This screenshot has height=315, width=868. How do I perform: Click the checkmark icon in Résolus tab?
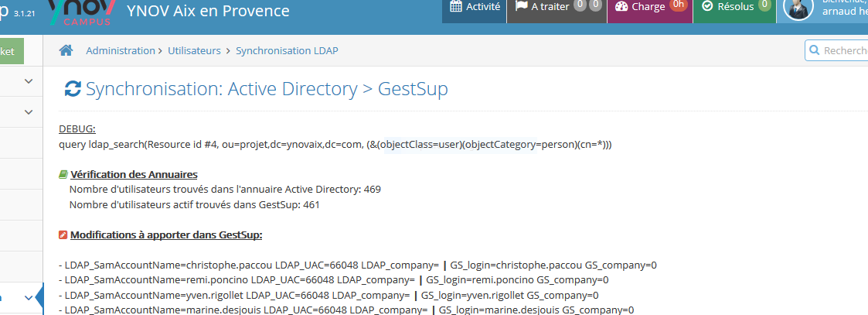(x=707, y=6)
